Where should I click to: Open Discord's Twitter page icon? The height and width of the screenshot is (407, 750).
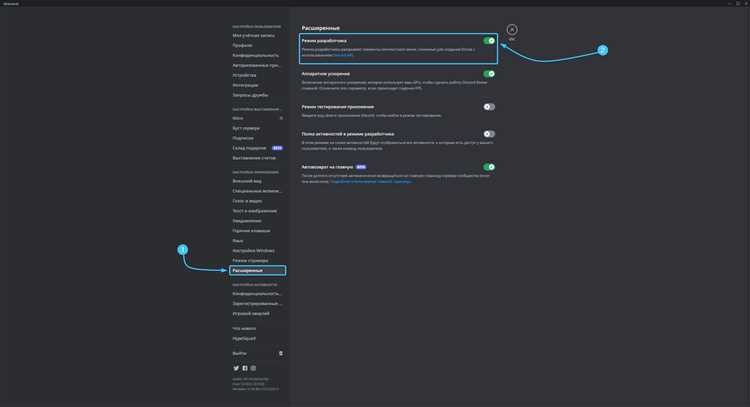click(x=236, y=368)
